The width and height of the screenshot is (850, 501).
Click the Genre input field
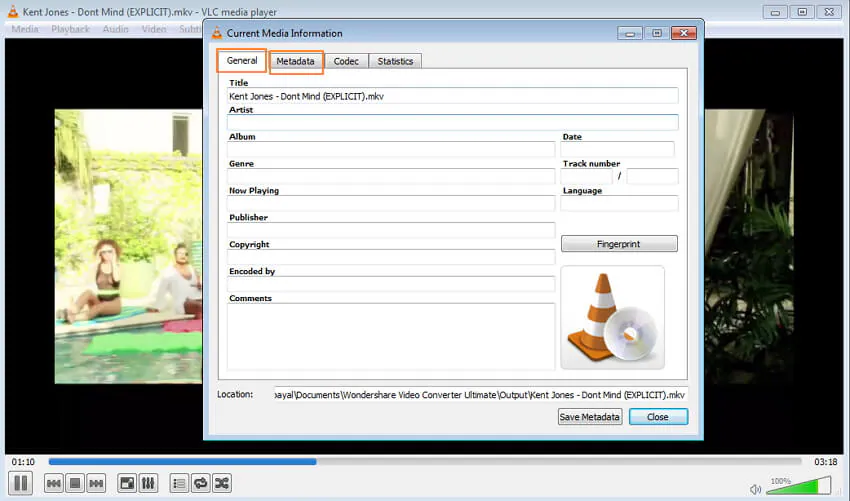click(x=391, y=176)
